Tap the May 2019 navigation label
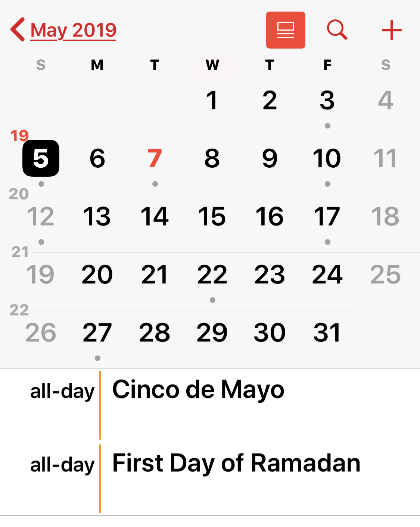The height and width of the screenshot is (527, 420). [x=73, y=30]
